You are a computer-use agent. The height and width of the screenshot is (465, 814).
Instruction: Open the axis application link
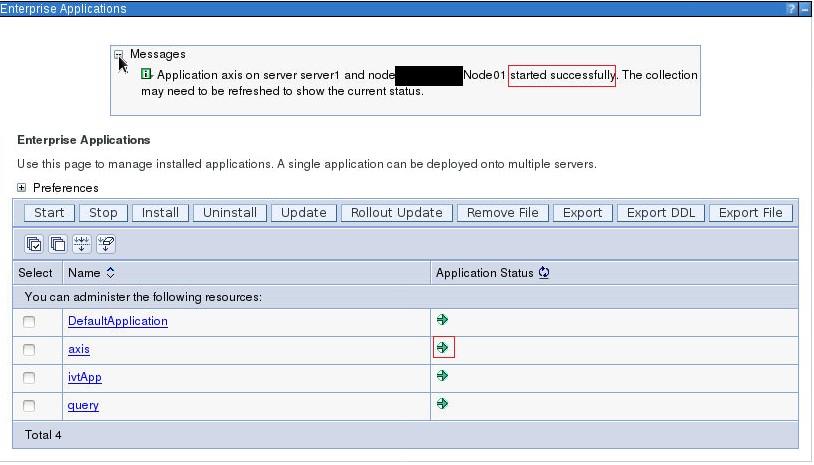pyautogui.click(x=79, y=349)
